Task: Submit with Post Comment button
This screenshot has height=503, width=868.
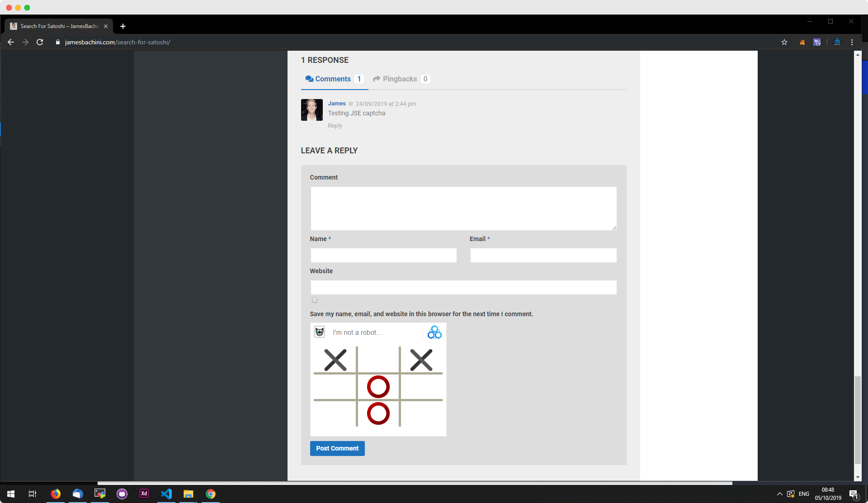Action: [337, 448]
